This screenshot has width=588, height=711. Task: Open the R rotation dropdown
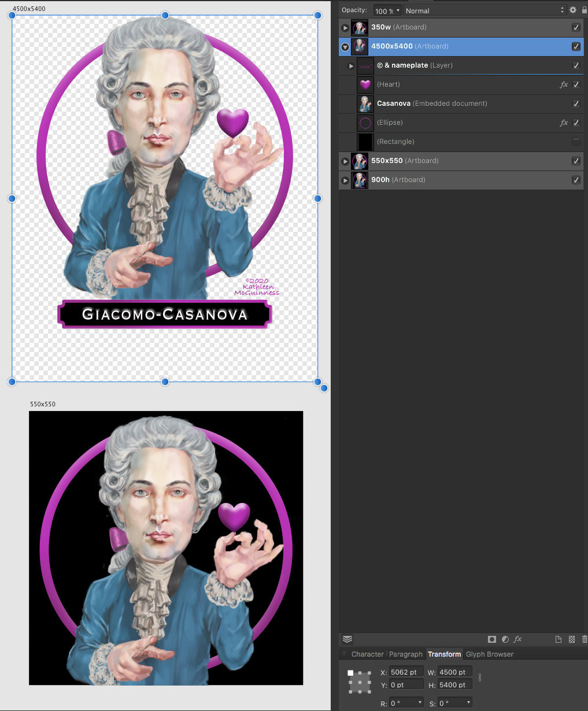coord(407,703)
